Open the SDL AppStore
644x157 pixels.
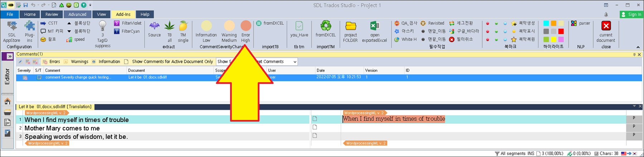tap(11, 31)
